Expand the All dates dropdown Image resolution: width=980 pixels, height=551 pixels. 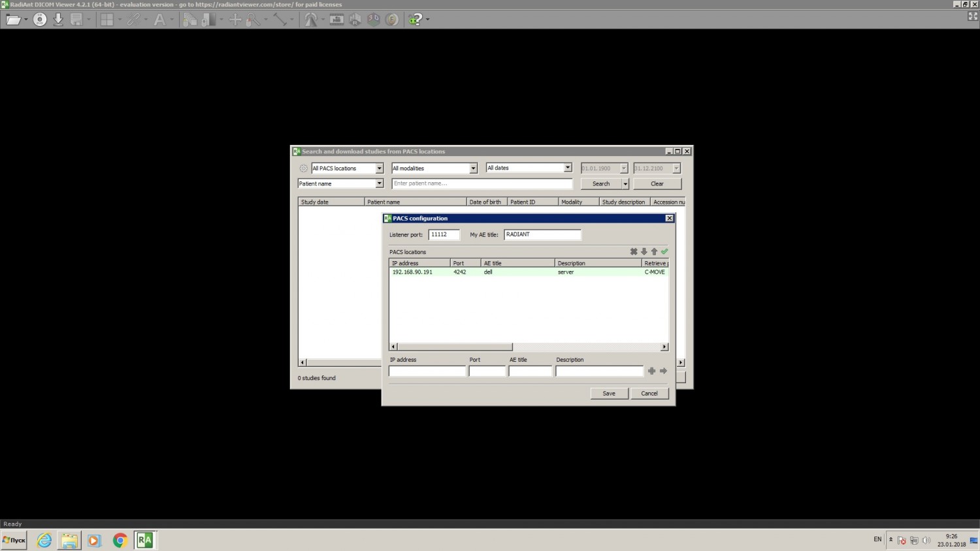click(567, 168)
